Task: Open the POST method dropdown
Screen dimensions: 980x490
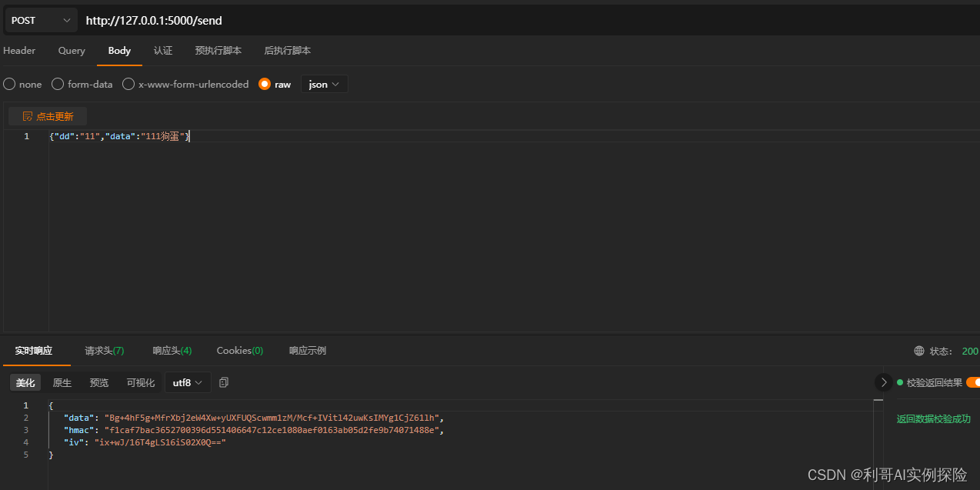Action: (x=41, y=21)
